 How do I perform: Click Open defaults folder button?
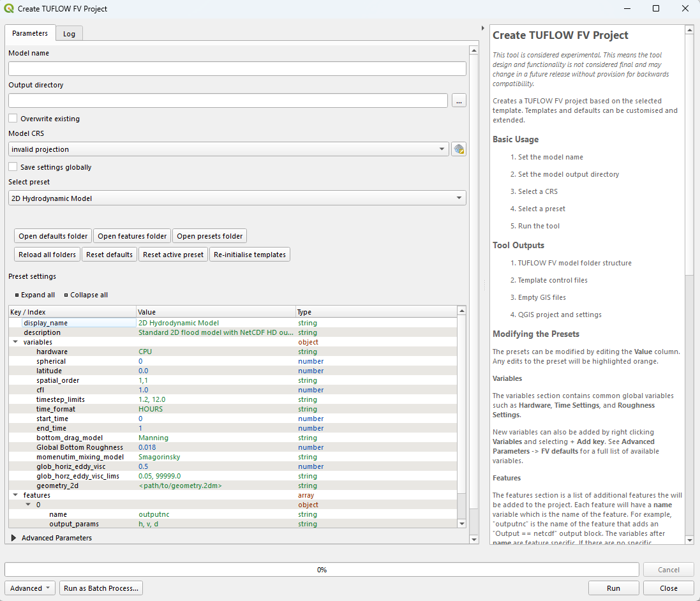53,236
